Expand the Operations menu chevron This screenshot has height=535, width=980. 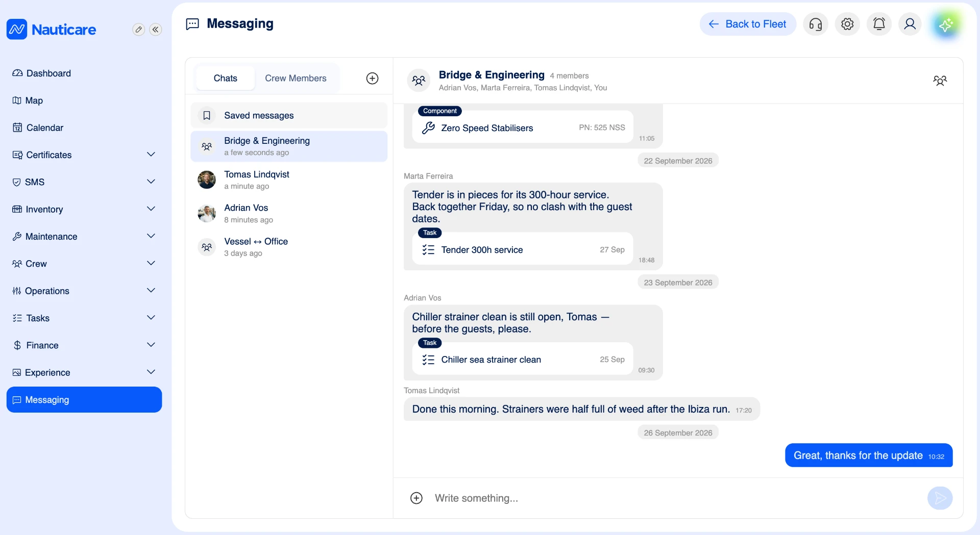point(151,290)
